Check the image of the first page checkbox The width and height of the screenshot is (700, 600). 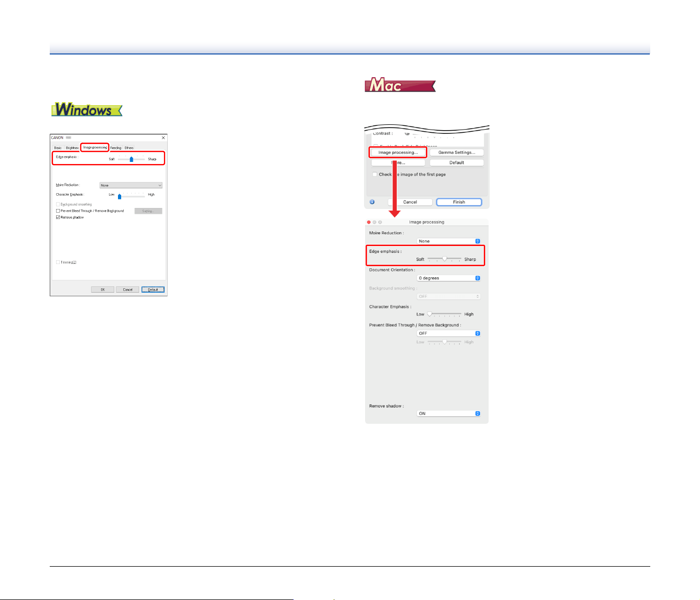click(x=375, y=175)
